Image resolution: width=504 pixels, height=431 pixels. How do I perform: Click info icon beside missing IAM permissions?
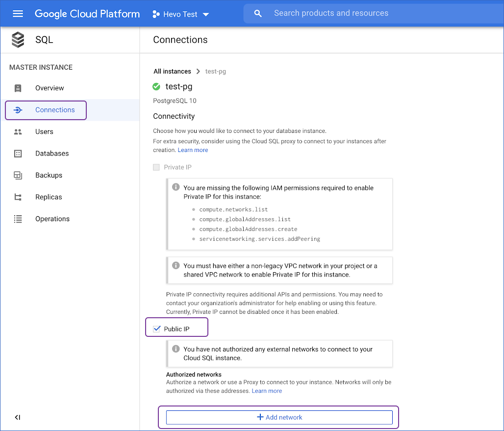click(x=176, y=187)
